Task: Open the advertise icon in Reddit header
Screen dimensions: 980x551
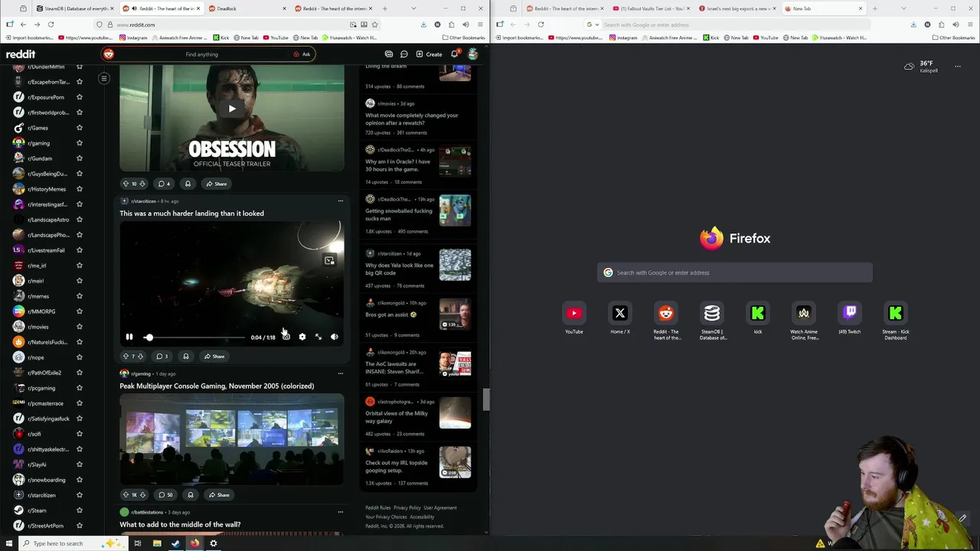Action: click(389, 54)
